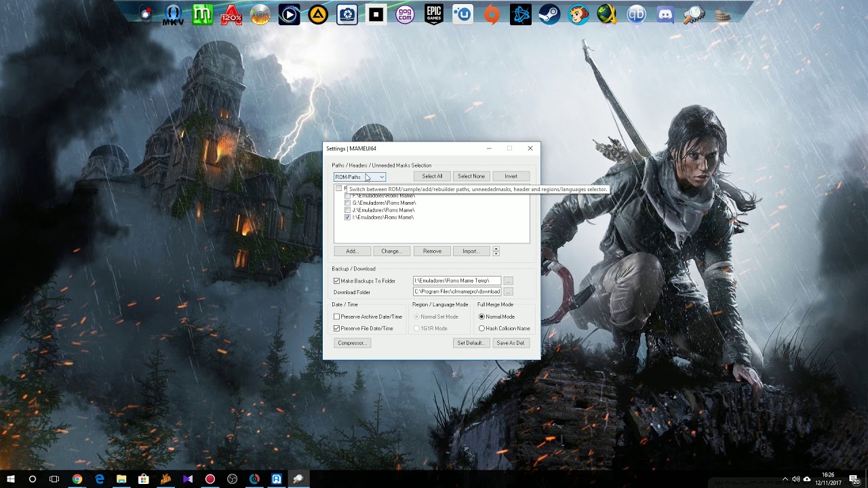Launch qBittorrent from the dock
Image resolution: width=868 pixels, height=488 pixels.
[636, 14]
